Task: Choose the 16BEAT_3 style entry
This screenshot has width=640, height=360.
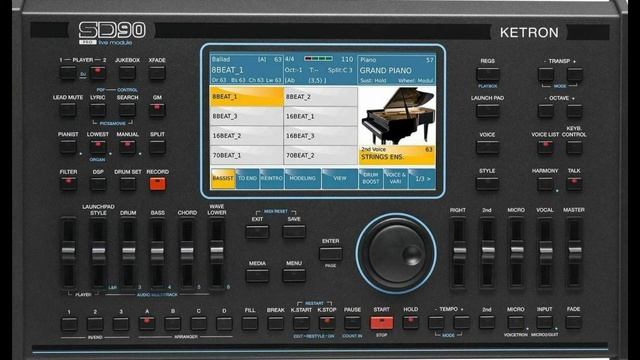Action: pos(320,136)
